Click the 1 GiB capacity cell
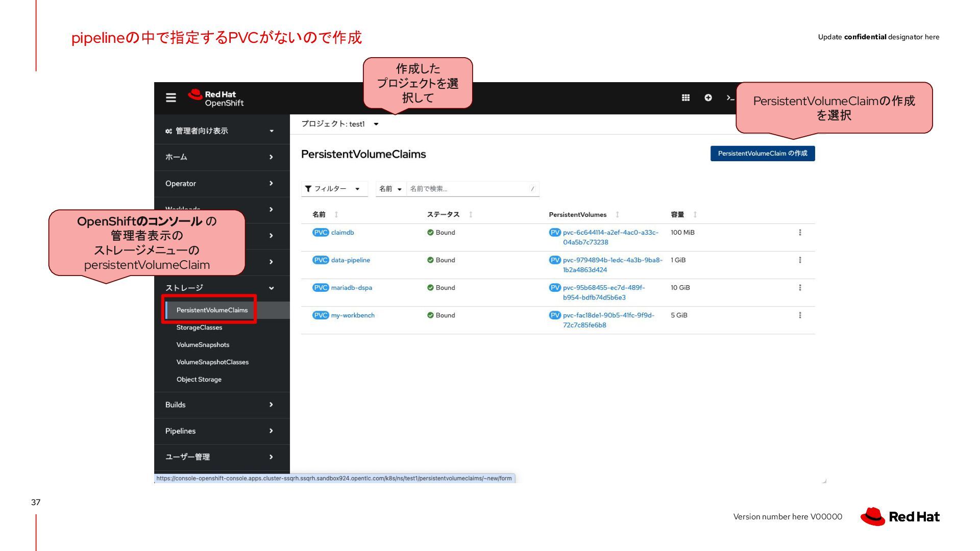Viewport: 980px width, 551px height. (x=678, y=260)
